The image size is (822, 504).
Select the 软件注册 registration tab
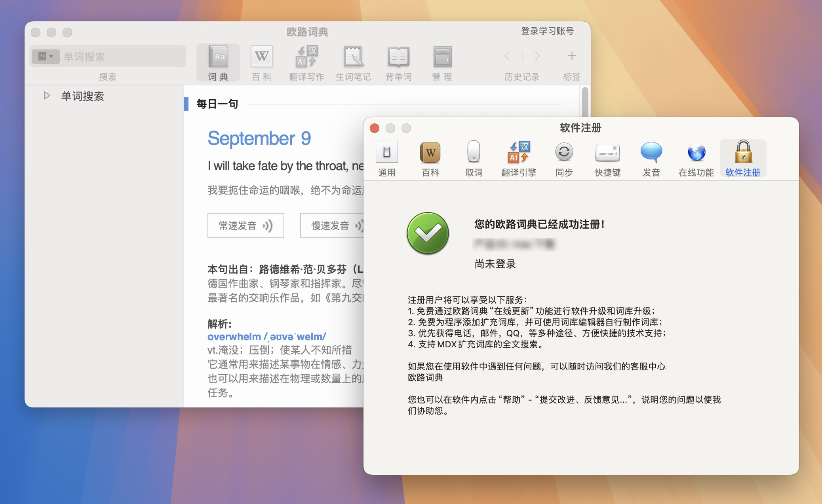[743, 159]
